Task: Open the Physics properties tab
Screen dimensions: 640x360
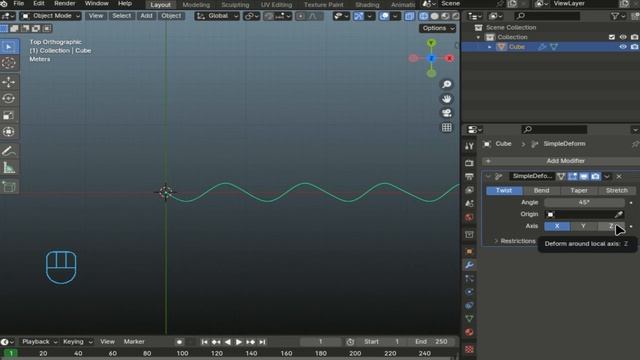Action: (469, 292)
